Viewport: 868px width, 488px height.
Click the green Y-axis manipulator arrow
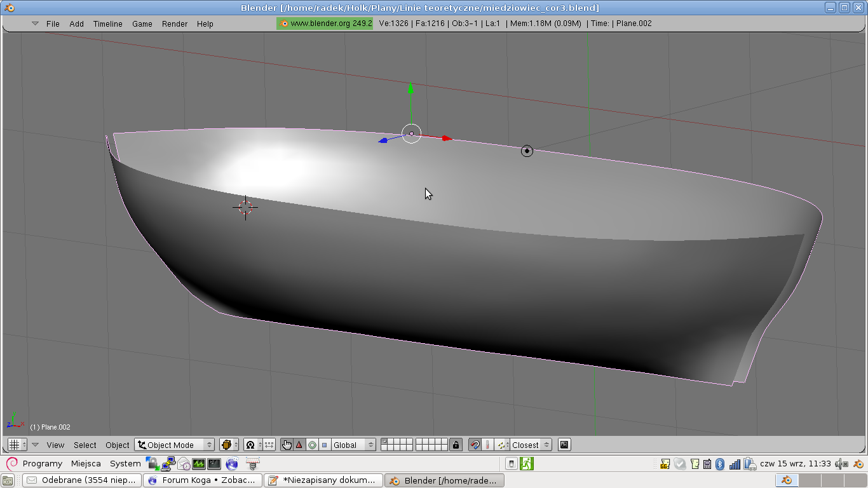pyautogui.click(x=410, y=90)
